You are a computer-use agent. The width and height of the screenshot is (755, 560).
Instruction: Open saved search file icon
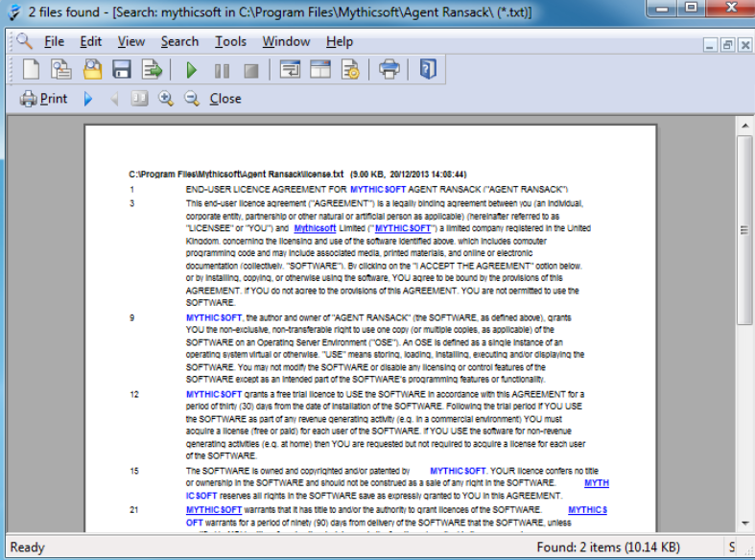click(x=92, y=69)
